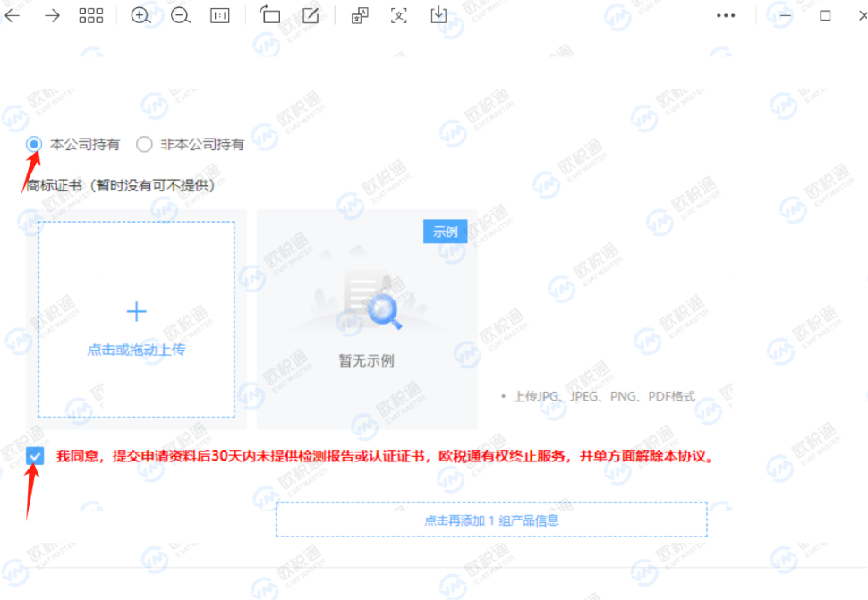The height and width of the screenshot is (600, 868).
Task: Click the rotate page icon
Action: (x=269, y=15)
